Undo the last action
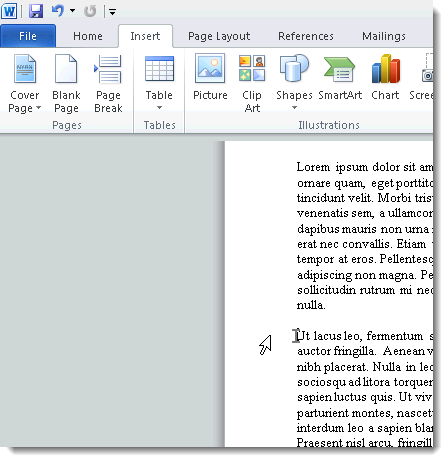Screen dimensions: 448x462 [x=58, y=11]
